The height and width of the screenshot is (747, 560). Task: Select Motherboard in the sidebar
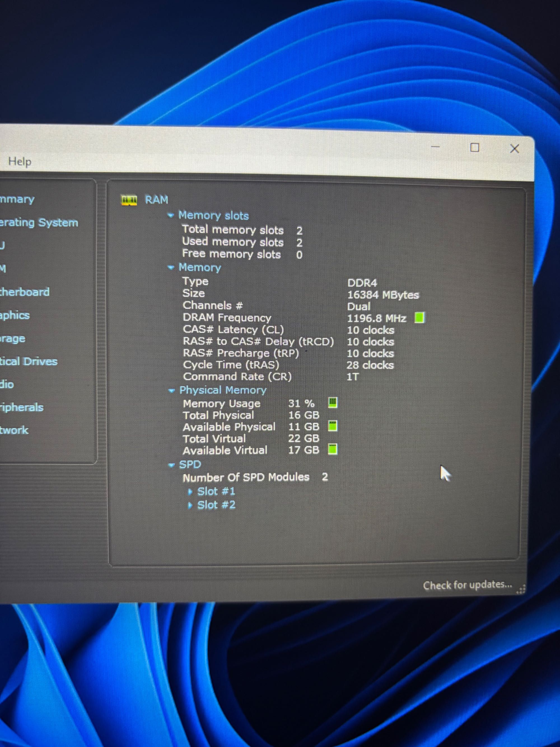click(25, 292)
